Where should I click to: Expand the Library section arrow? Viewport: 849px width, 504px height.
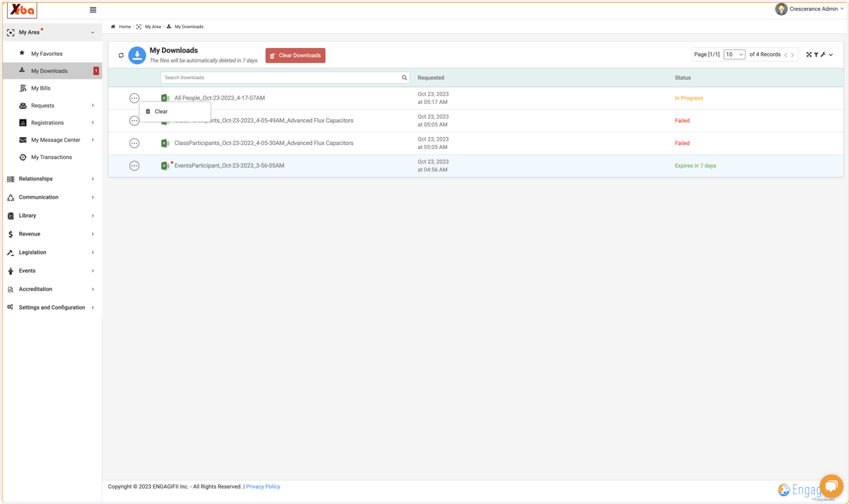[x=93, y=216]
